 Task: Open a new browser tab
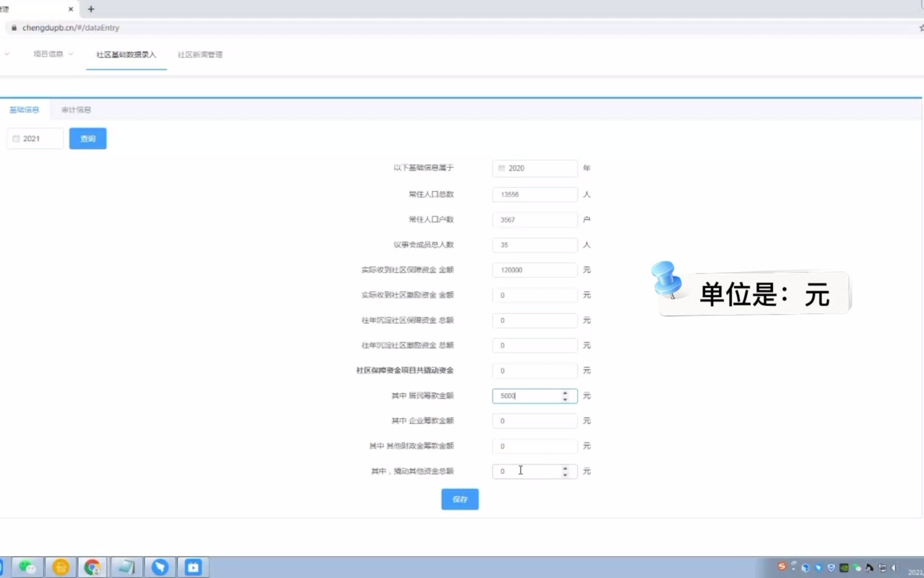[91, 9]
